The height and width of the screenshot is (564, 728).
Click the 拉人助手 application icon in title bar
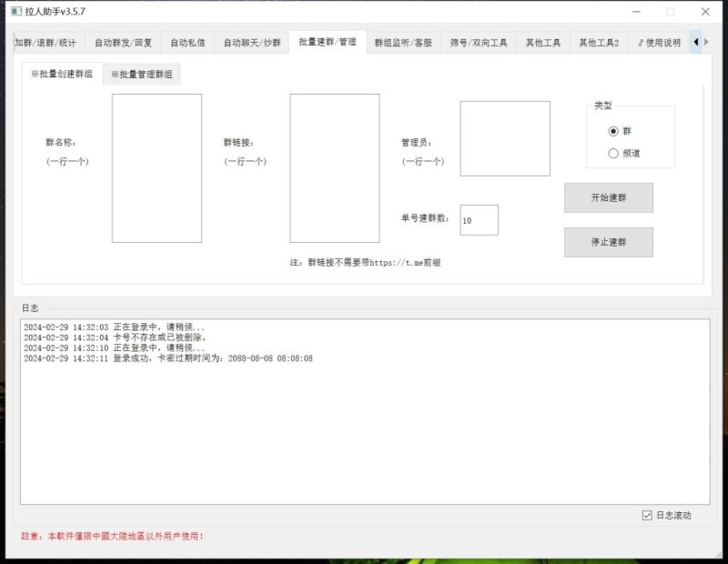[x=15, y=13]
